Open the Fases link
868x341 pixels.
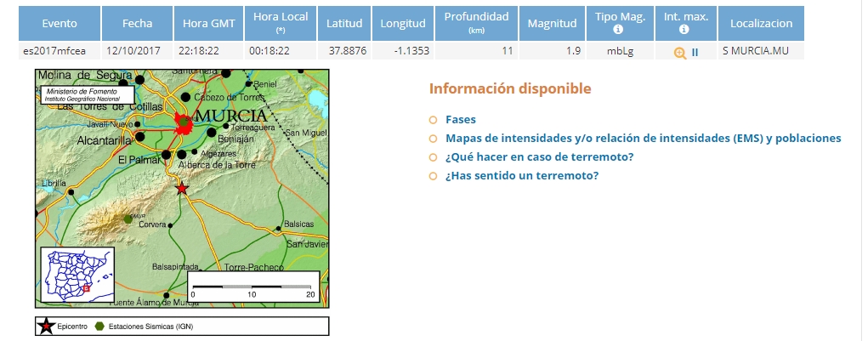pos(460,119)
